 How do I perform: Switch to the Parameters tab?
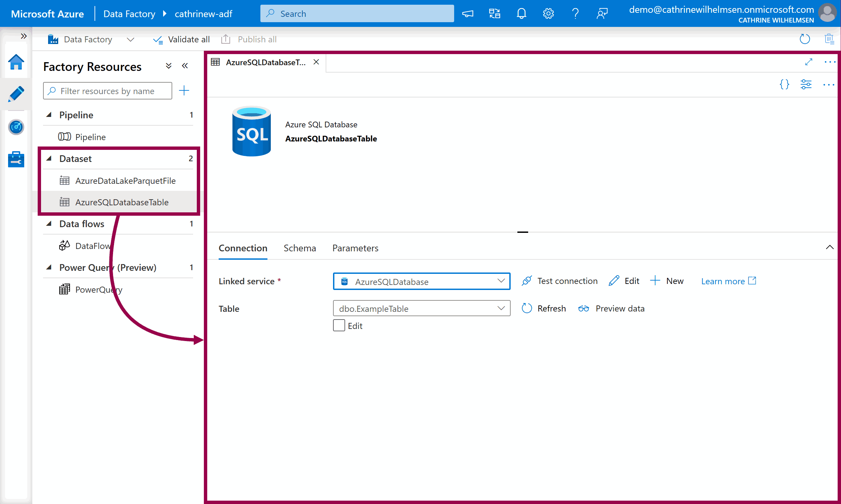coord(355,248)
